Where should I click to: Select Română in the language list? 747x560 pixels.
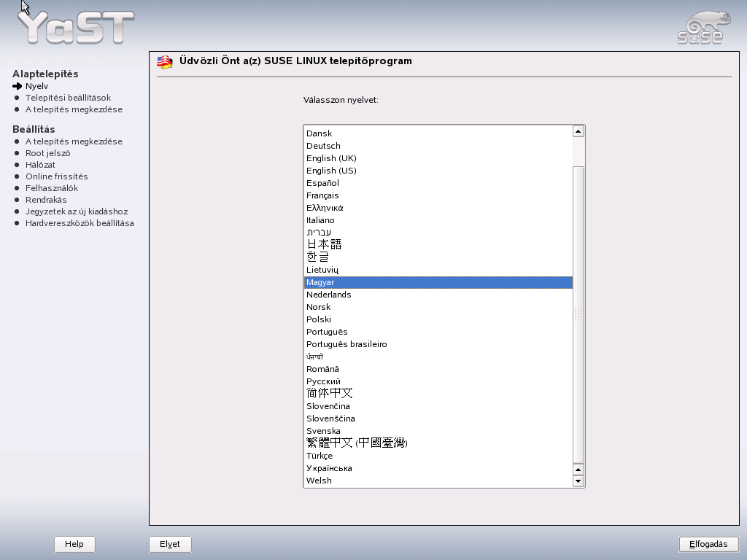pyautogui.click(x=438, y=369)
